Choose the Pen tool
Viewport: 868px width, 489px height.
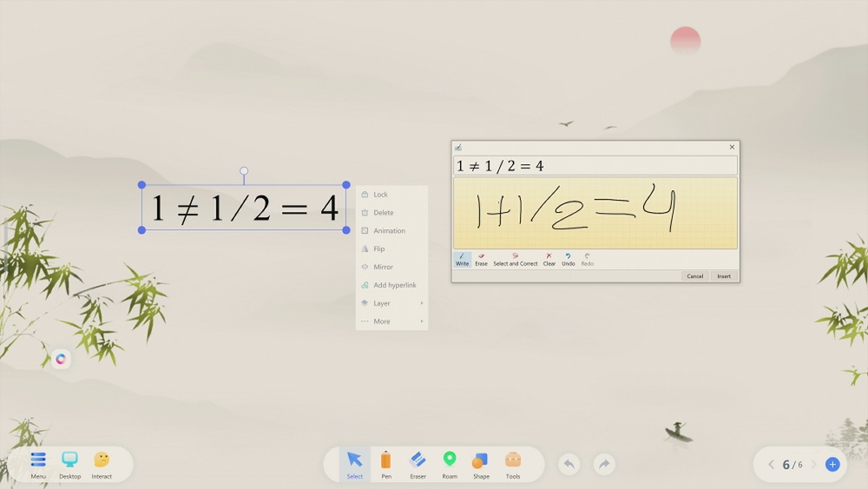pos(386,465)
